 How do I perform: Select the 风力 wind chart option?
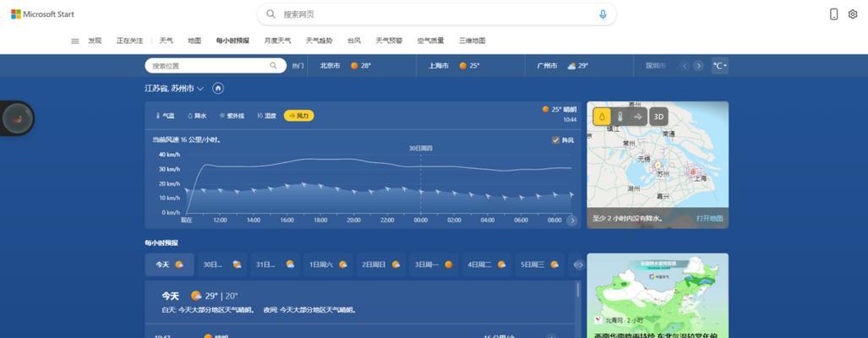(x=299, y=116)
